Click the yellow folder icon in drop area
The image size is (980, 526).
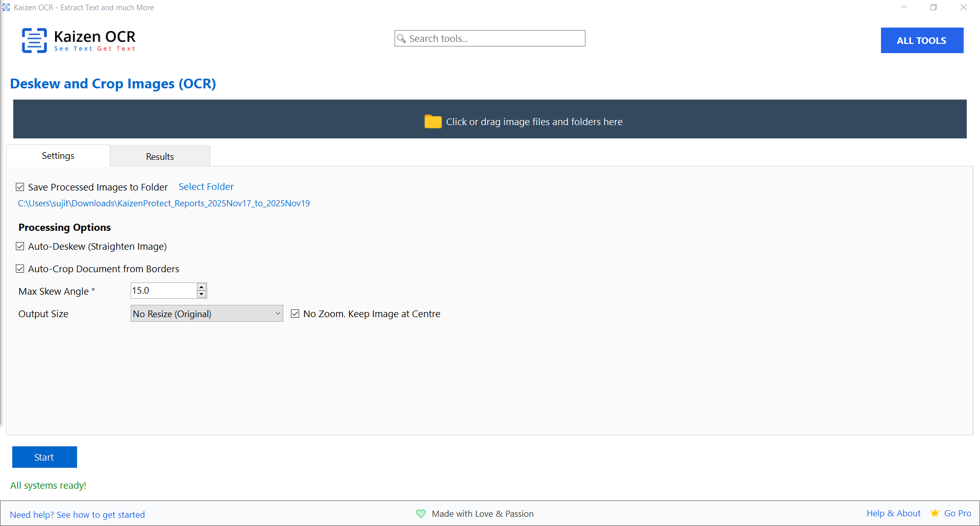click(x=433, y=122)
